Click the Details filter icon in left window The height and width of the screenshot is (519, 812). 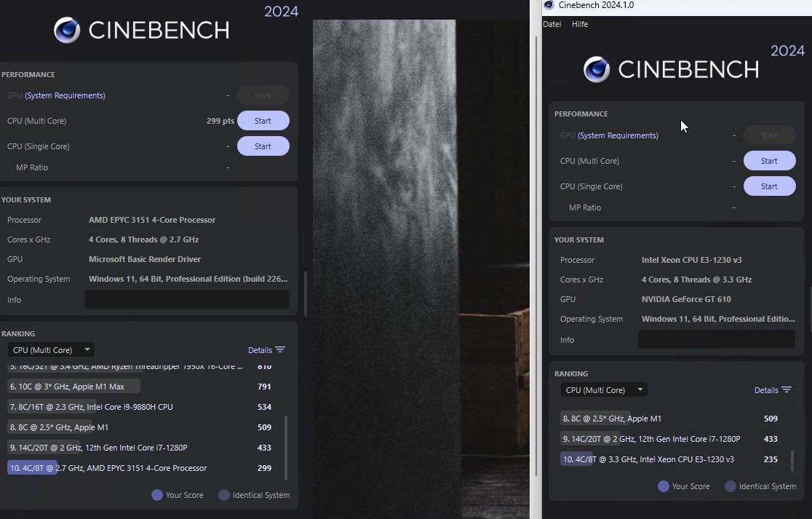point(280,349)
